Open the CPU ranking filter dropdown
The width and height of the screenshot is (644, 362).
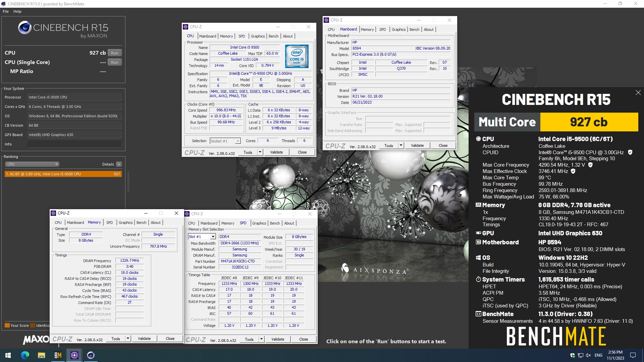(x=32, y=164)
